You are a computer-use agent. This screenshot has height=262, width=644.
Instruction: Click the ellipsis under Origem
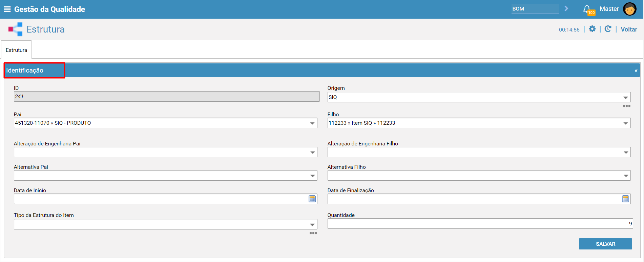[627, 106]
